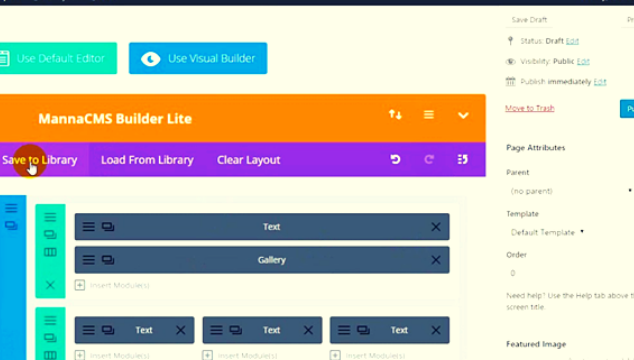Remove the full-width Text module
Image resolution: width=634 pixels, height=360 pixels.
436,227
